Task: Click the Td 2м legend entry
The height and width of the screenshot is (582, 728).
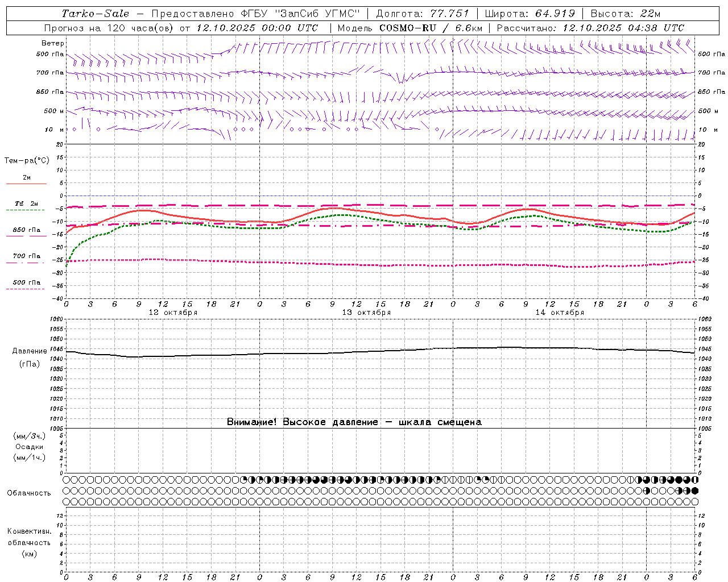Action: click(x=27, y=203)
